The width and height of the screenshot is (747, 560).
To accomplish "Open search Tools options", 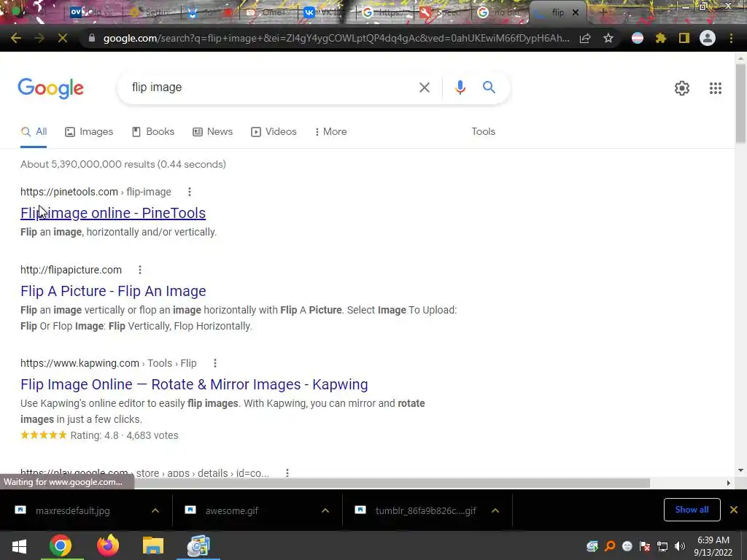I will [x=483, y=132].
